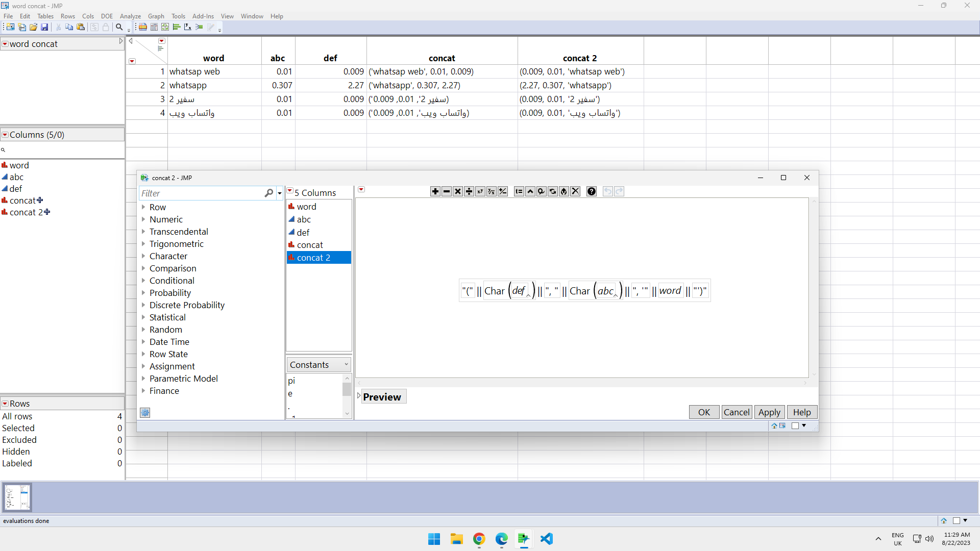Click the root y√x icon
The height and width of the screenshot is (551, 980).
[x=491, y=191]
